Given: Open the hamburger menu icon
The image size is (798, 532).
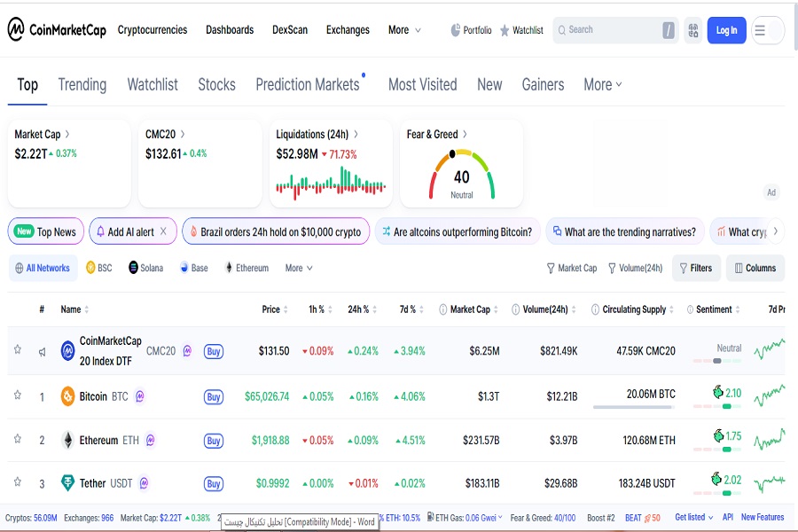Looking at the screenshot, I should (760, 30).
